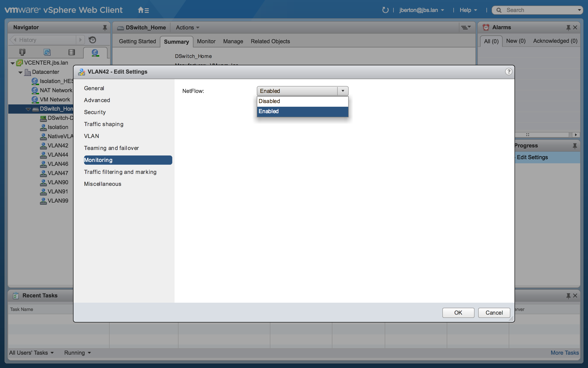
Task: Open the jberton@jbs.lan user menu
Action: coord(421,10)
